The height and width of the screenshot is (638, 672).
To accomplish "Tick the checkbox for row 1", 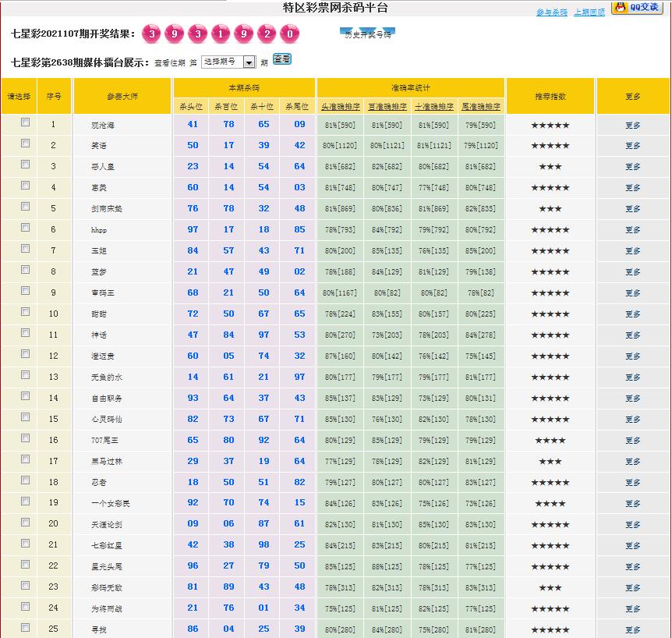I will (x=26, y=122).
